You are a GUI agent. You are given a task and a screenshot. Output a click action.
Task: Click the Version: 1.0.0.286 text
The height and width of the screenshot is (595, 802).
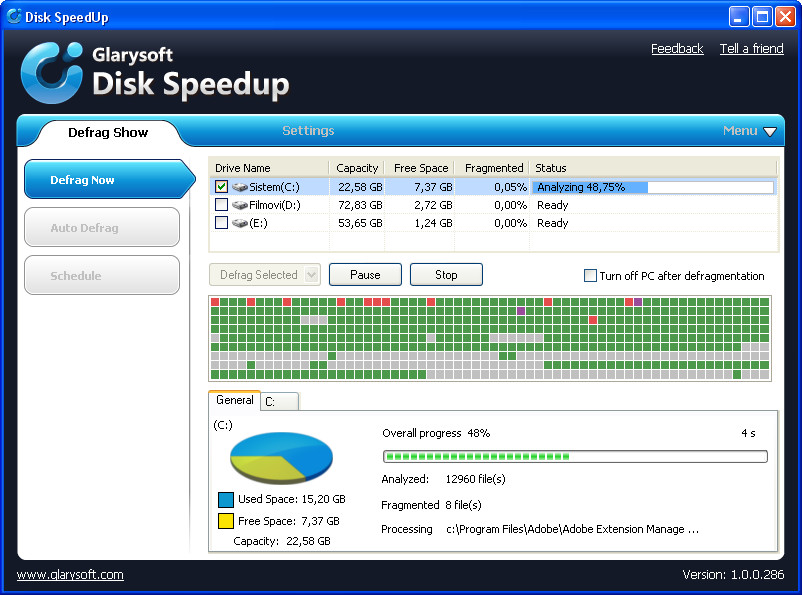733,575
